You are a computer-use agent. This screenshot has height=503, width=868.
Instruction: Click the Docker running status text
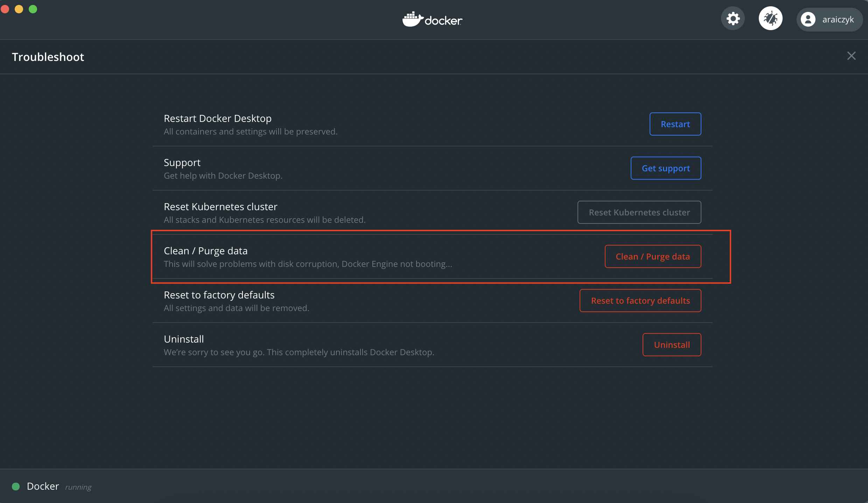(78, 487)
